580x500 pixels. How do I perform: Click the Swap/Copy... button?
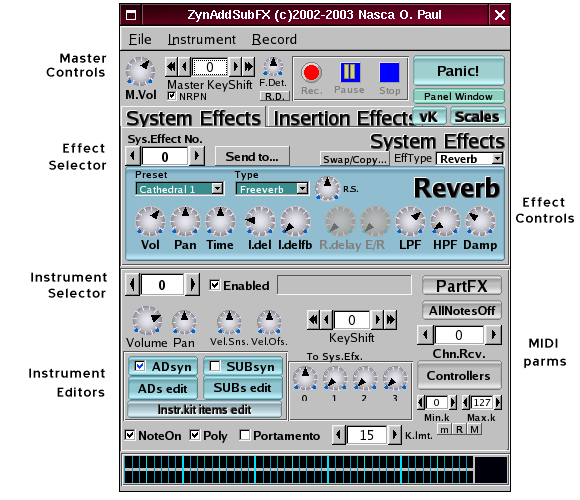tap(354, 159)
